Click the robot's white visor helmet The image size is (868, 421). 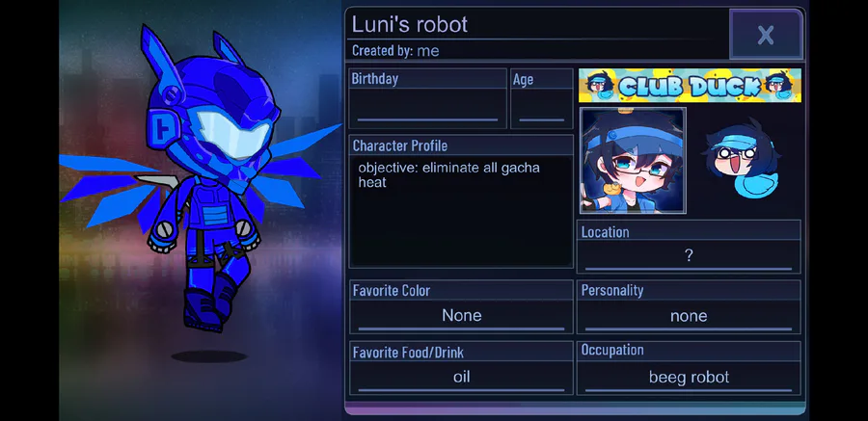pyautogui.click(x=232, y=135)
